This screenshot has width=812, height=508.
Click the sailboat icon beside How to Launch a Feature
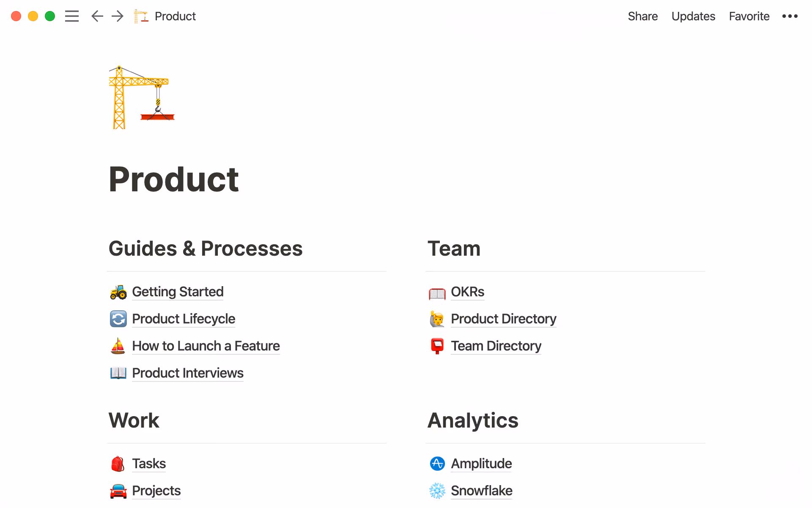(118, 346)
